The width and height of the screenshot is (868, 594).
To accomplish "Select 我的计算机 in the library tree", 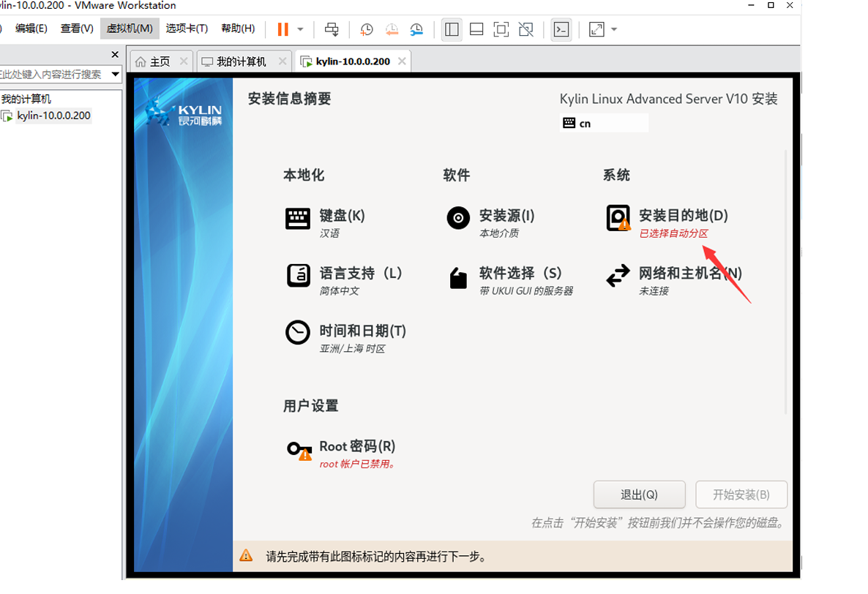I will (26, 99).
